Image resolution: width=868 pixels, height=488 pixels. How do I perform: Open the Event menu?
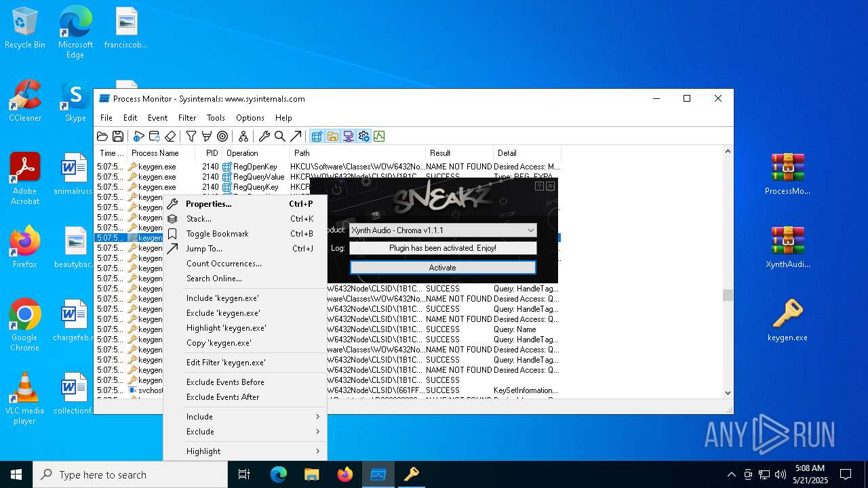157,118
